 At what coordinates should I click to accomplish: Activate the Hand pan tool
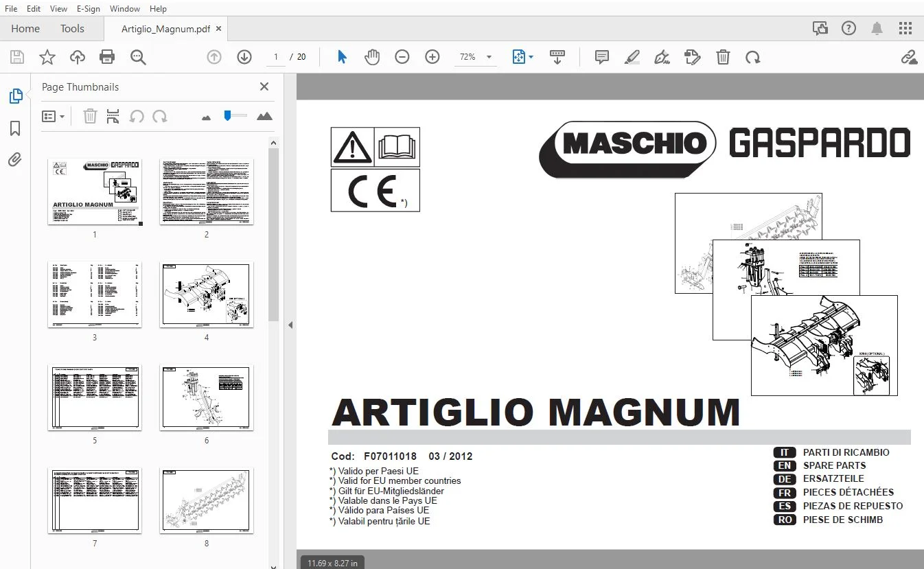(x=372, y=57)
